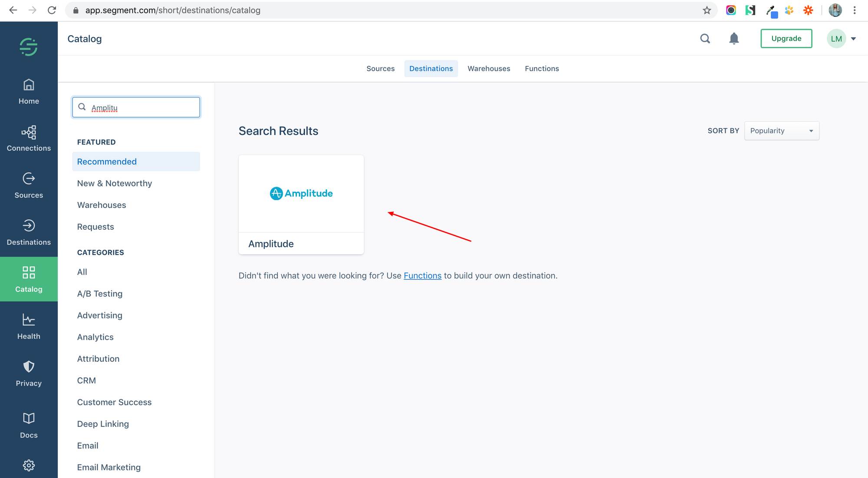Click the Functions hyperlink

point(423,275)
